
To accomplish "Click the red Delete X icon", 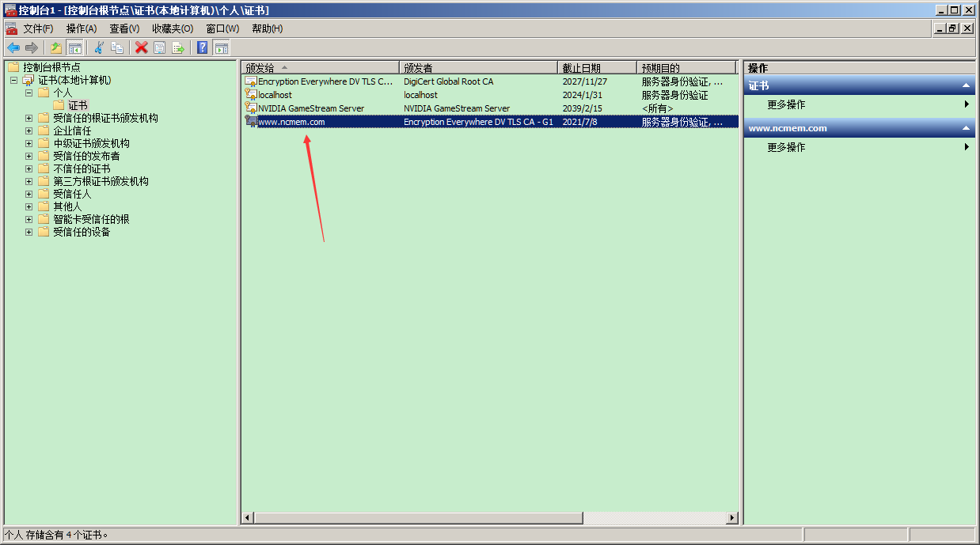I will [x=142, y=47].
